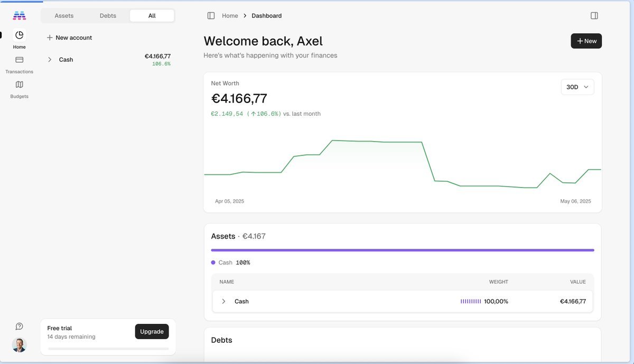
Task: Open the Home pie chart icon
Action: [20, 35]
